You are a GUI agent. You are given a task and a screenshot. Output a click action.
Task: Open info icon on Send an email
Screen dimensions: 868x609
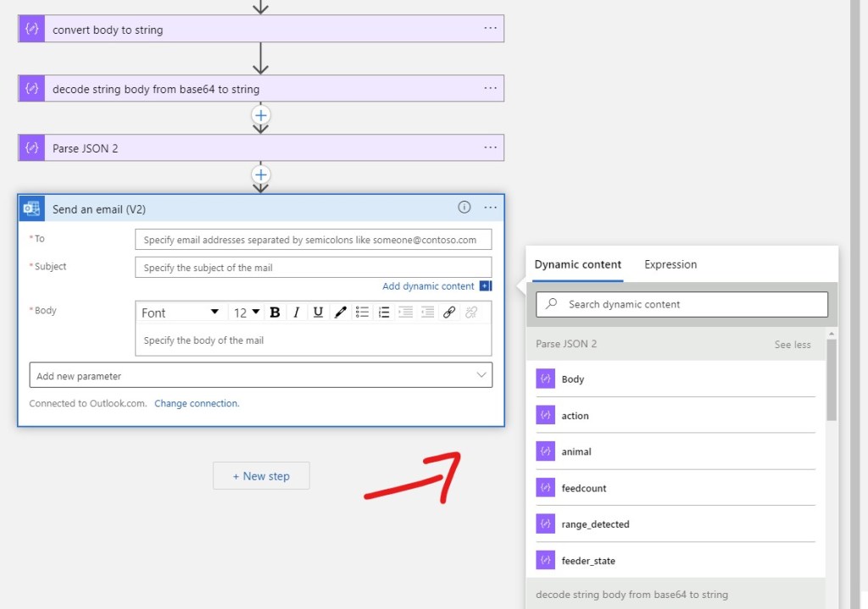(x=465, y=207)
